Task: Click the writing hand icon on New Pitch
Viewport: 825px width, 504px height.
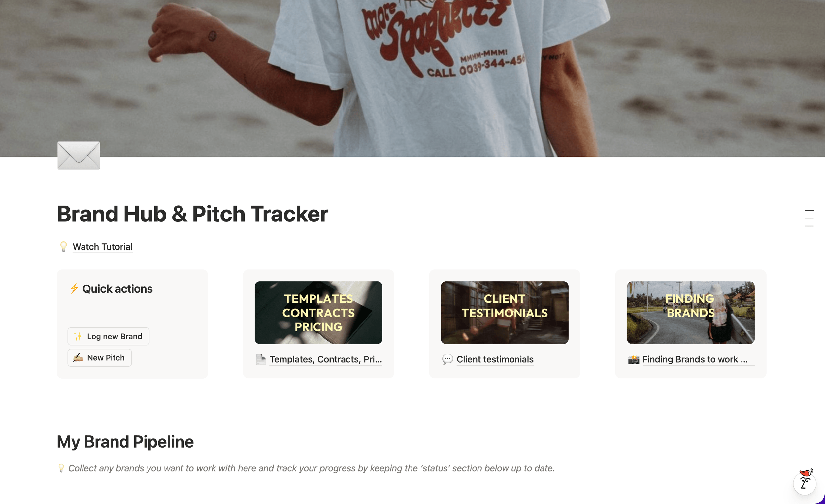Action: 78,358
